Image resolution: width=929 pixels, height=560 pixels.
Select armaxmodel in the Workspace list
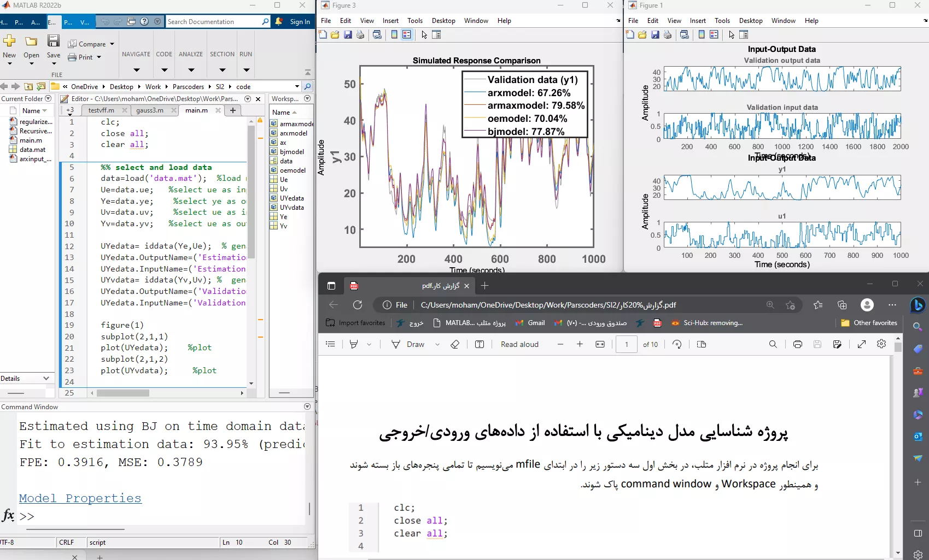coord(292,124)
